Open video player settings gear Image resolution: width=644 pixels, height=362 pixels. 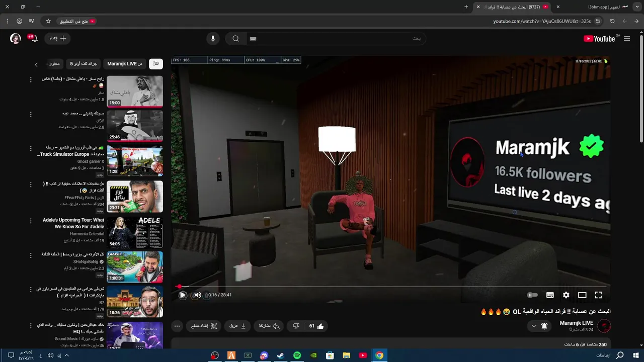566,295
